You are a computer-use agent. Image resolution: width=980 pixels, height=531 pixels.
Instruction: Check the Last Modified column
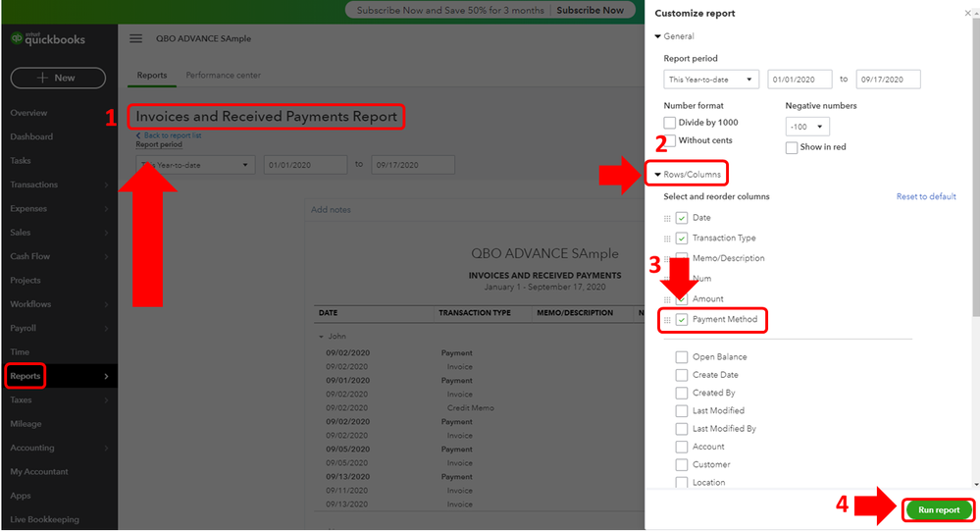point(681,411)
